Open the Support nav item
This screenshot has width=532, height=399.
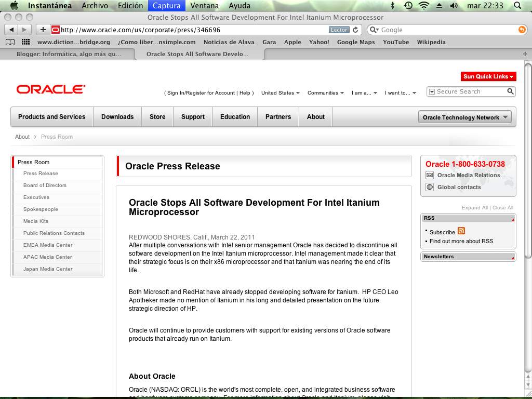click(x=193, y=117)
